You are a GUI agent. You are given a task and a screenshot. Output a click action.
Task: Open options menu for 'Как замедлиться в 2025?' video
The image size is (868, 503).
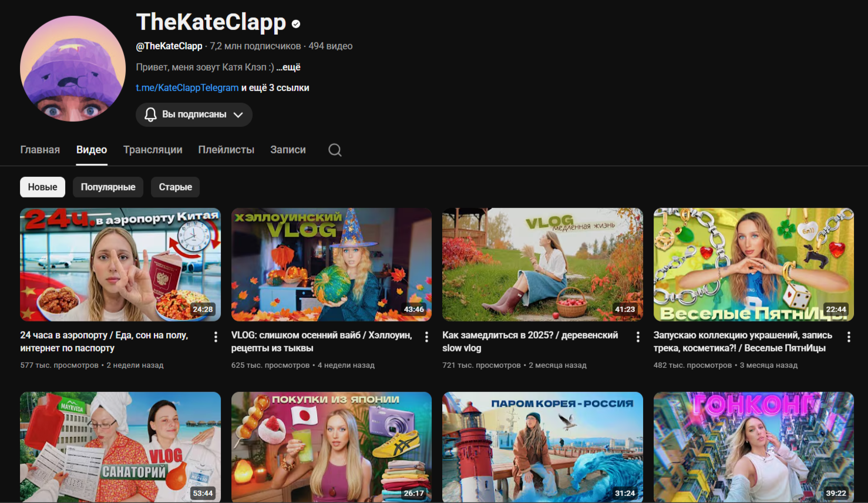coord(638,337)
